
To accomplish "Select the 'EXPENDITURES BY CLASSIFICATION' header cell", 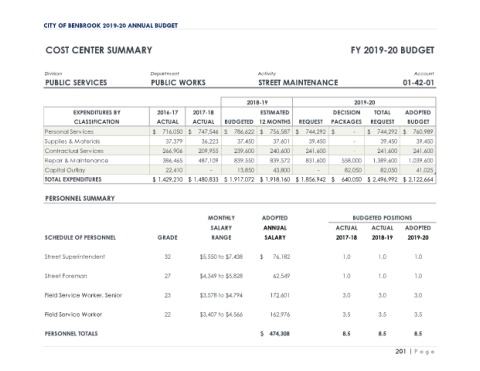I will click(97, 117).
